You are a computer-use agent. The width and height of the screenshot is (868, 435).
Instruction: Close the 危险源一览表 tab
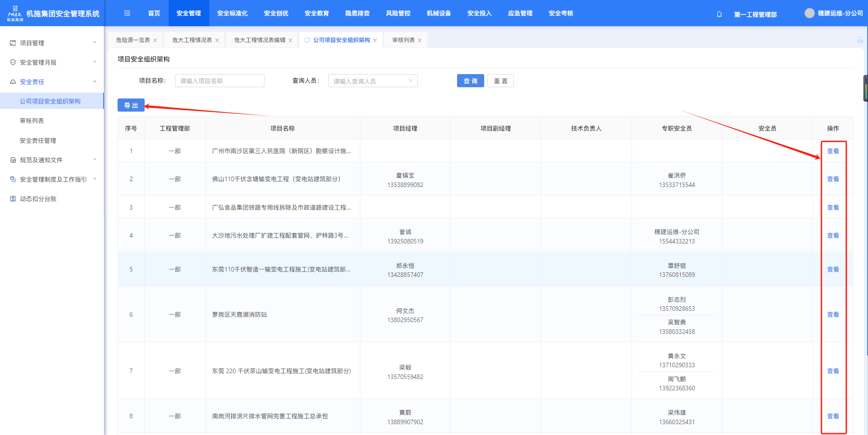click(155, 40)
